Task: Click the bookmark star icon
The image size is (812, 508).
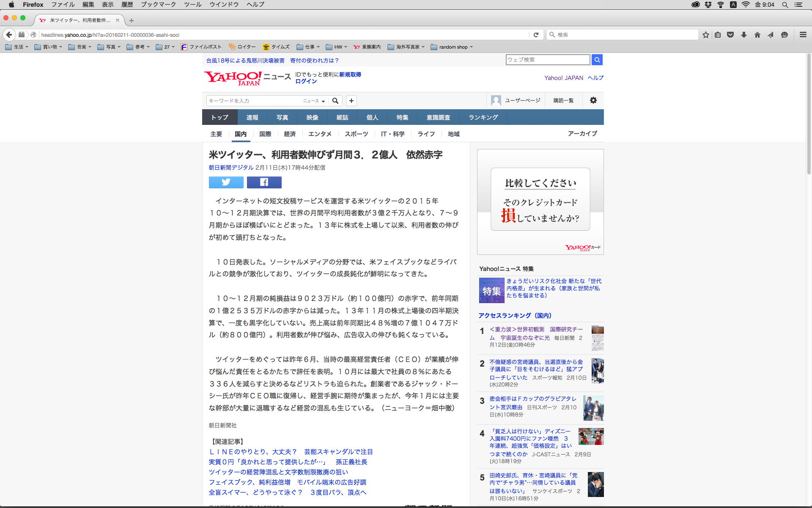Action: [705, 35]
